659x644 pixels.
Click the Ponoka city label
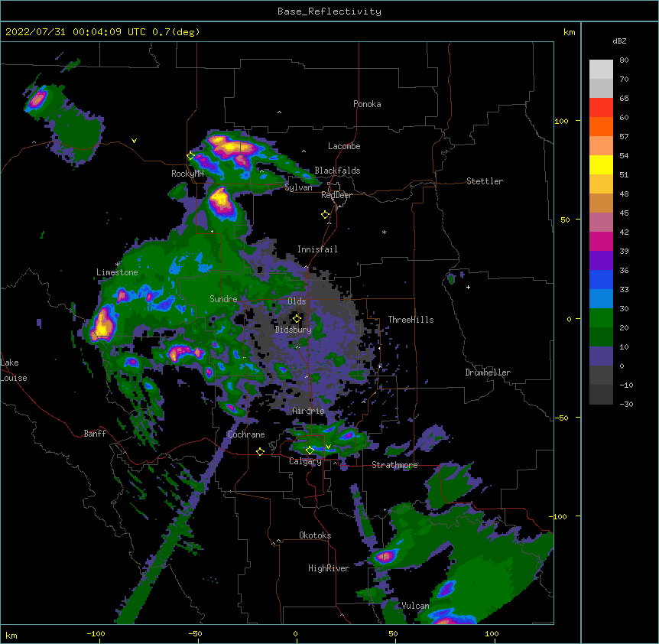tap(367, 104)
